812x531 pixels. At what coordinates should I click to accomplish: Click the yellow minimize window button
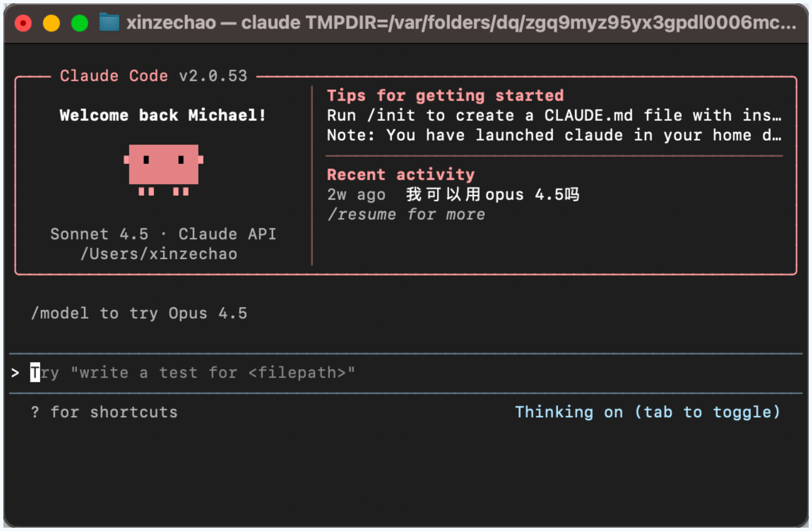(x=52, y=23)
